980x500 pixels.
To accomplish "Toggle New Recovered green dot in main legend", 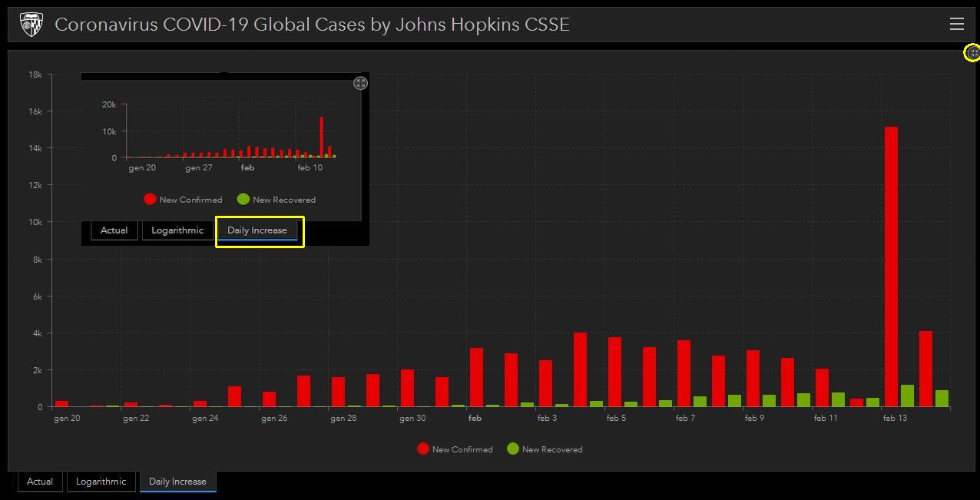I will pyautogui.click(x=513, y=449).
